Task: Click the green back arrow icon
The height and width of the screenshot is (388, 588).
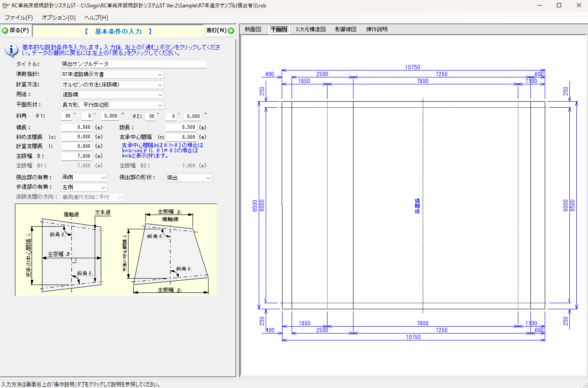Action: click(5, 31)
